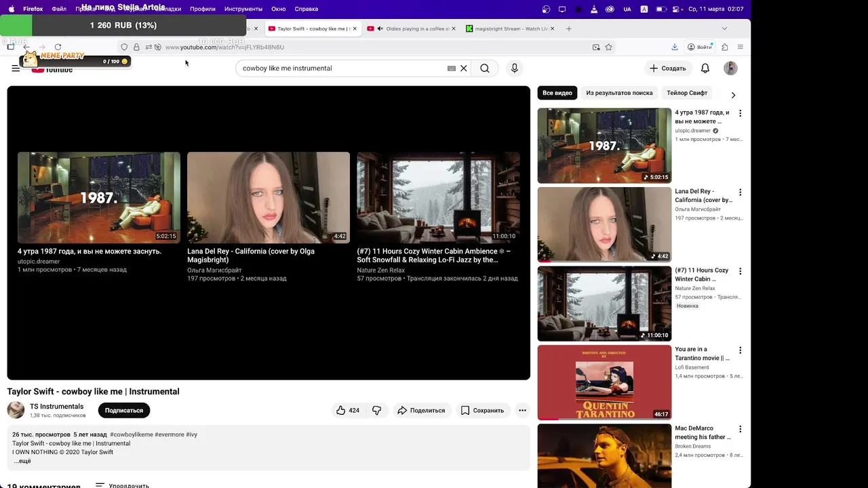868x488 pixels.
Task: Open the account avatar menu
Action: tap(730, 68)
